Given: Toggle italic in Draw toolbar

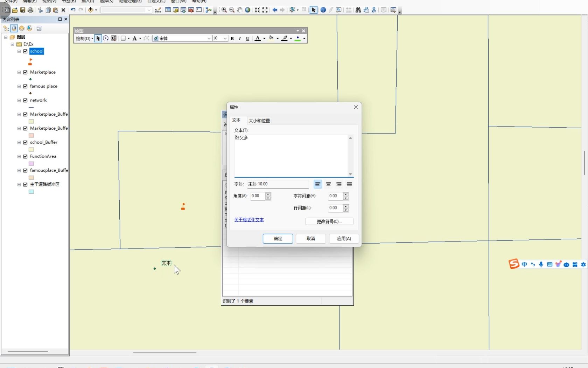Looking at the screenshot, I should point(240,39).
